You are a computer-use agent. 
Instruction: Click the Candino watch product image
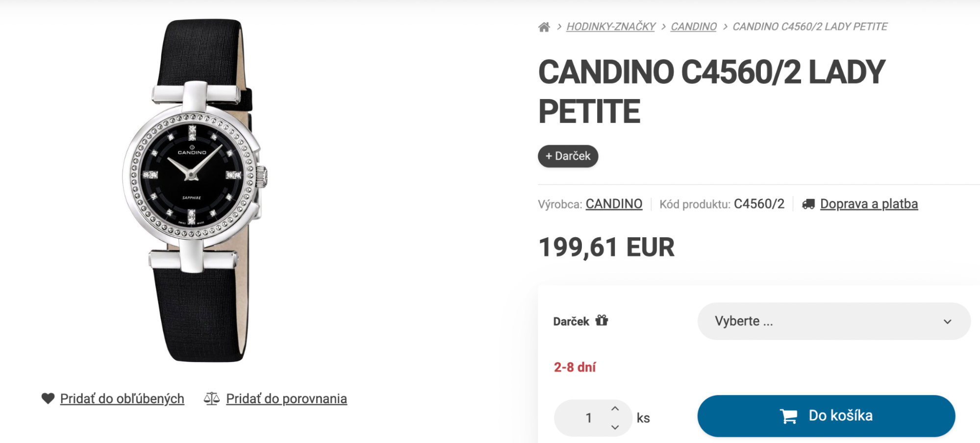coord(196,191)
